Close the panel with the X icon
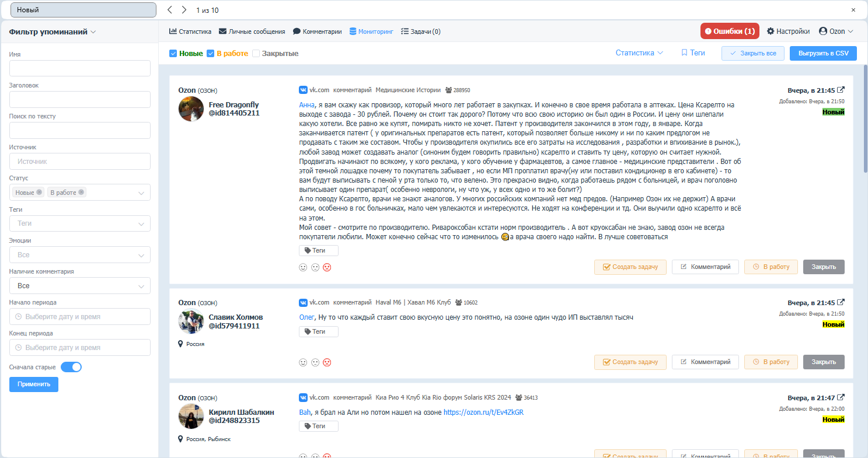 pyautogui.click(x=853, y=10)
